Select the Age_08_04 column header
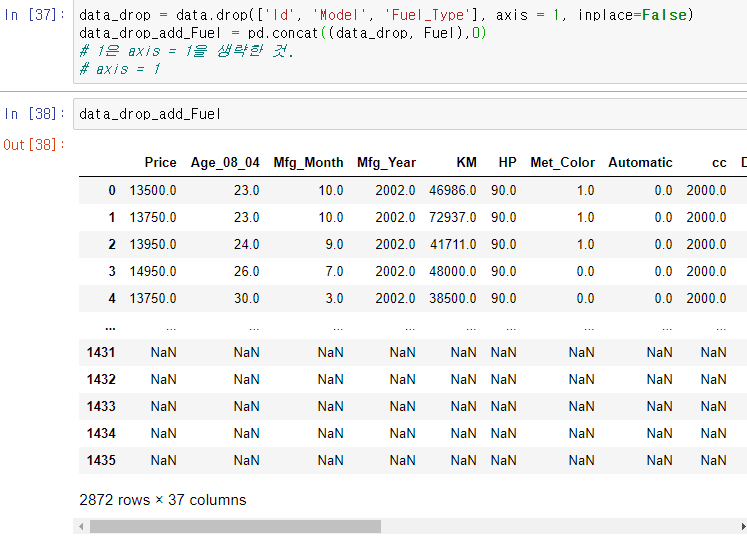This screenshot has height=540, width=747. tap(225, 163)
